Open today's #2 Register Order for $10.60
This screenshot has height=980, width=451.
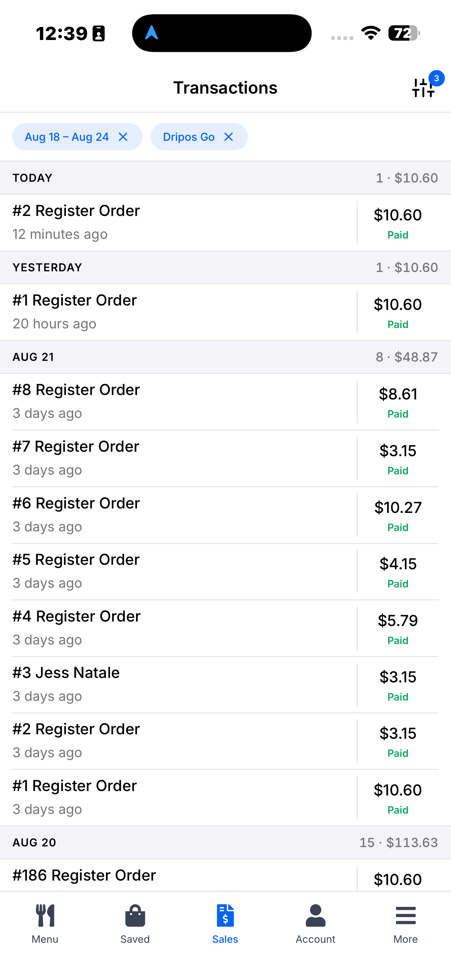225,222
